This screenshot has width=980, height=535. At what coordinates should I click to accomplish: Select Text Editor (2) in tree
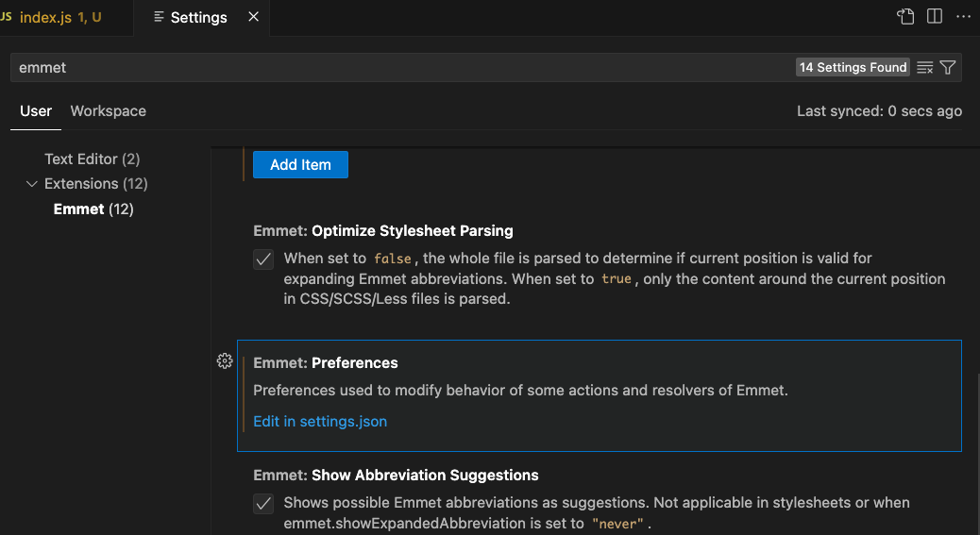pyautogui.click(x=92, y=159)
